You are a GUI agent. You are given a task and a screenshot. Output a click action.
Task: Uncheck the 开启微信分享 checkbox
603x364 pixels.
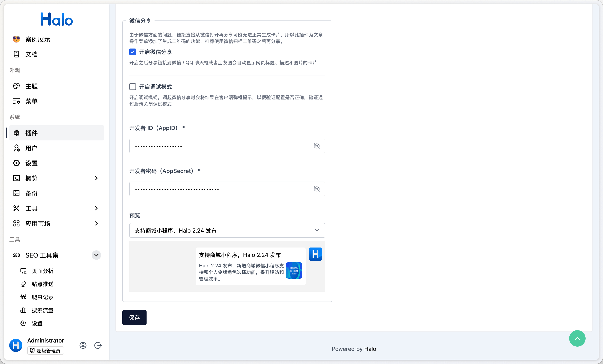pos(133,52)
